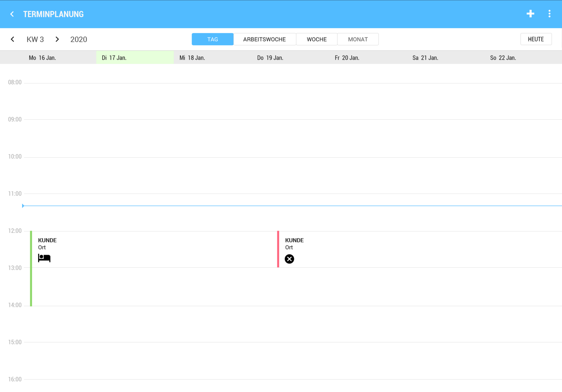
Task: Click the KW 3 week label
Action: [35, 39]
